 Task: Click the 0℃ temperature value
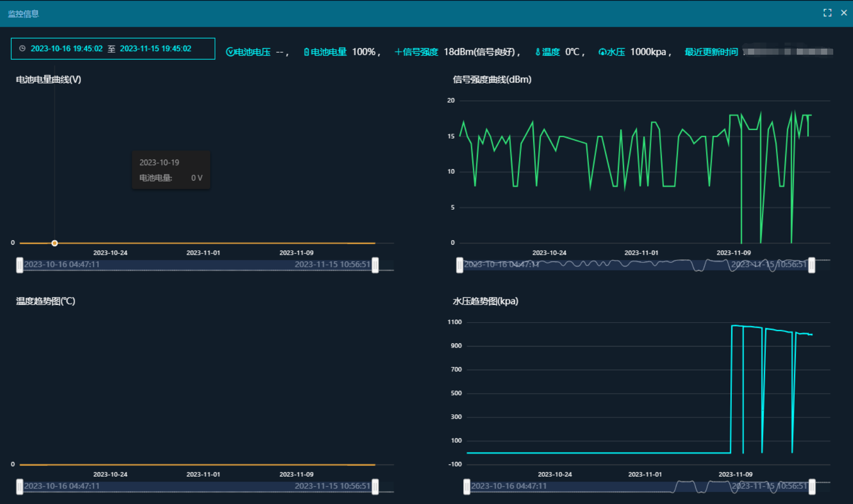point(572,52)
